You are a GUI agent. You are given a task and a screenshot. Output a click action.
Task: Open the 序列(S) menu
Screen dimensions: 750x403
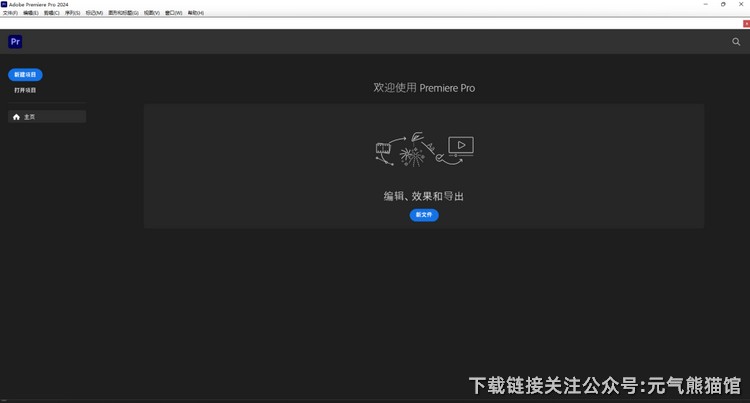pyautogui.click(x=71, y=13)
